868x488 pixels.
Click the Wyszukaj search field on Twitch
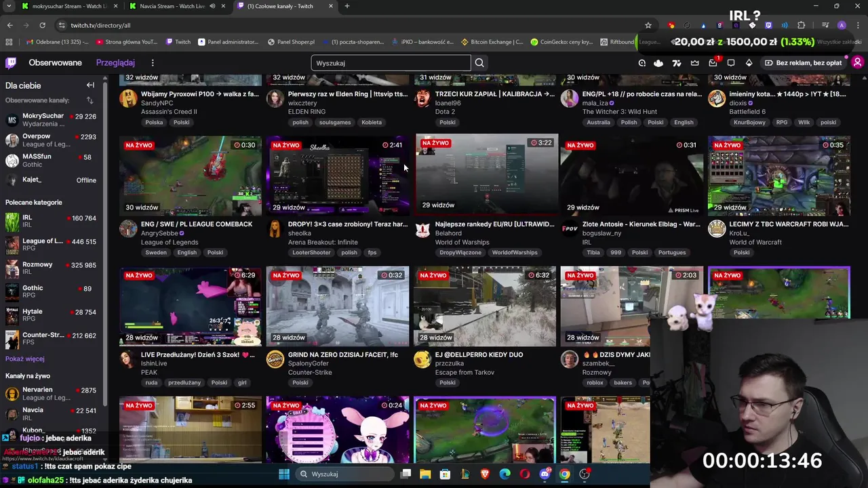[391, 63]
